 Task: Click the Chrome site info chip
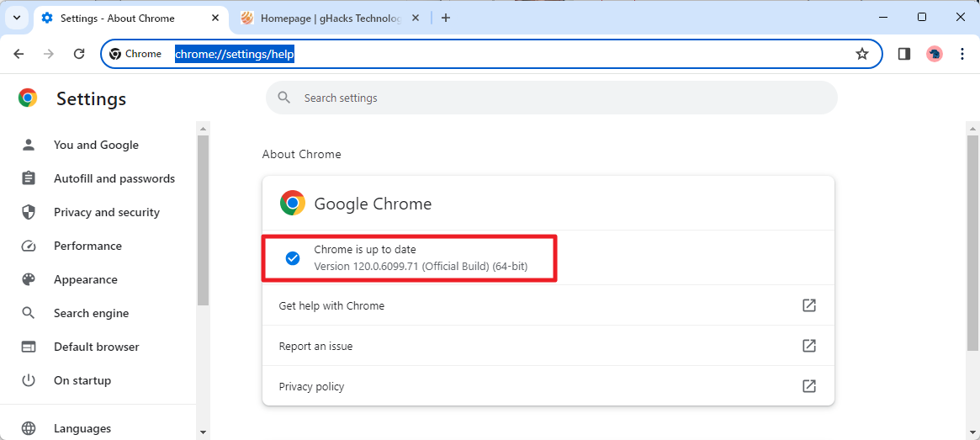(x=135, y=54)
